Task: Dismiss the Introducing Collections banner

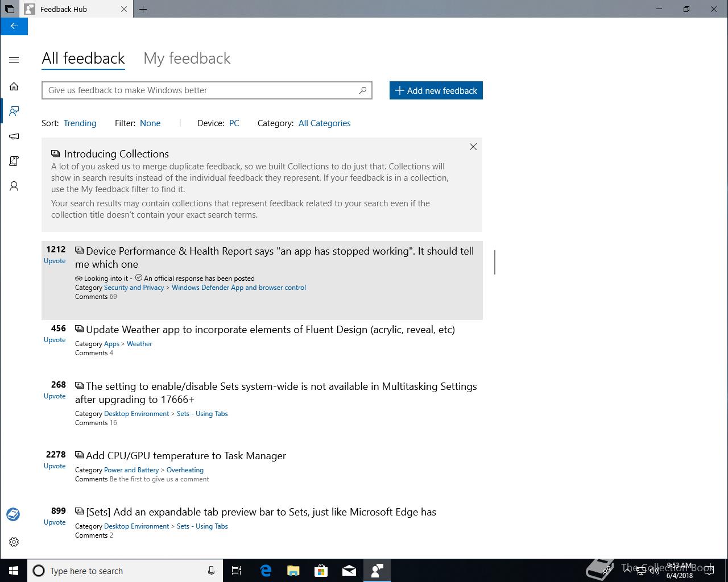Action: [x=473, y=147]
